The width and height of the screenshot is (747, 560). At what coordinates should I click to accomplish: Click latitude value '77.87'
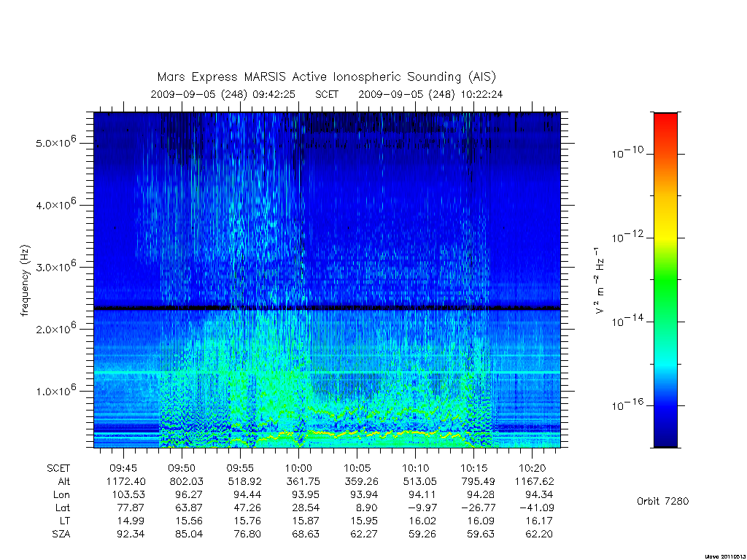pos(131,508)
